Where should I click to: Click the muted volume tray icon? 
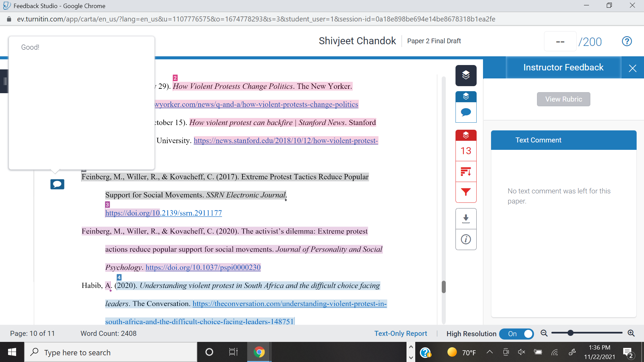tap(522, 352)
